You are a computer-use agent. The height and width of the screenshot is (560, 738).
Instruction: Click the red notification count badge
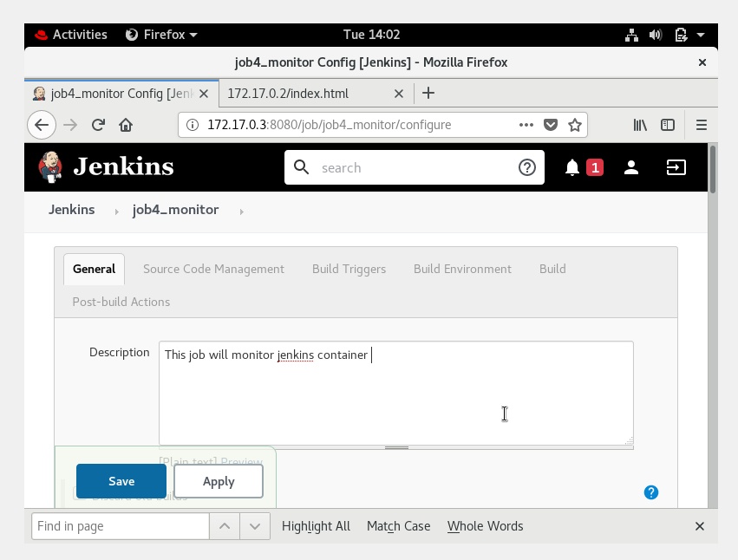click(x=595, y=167)
